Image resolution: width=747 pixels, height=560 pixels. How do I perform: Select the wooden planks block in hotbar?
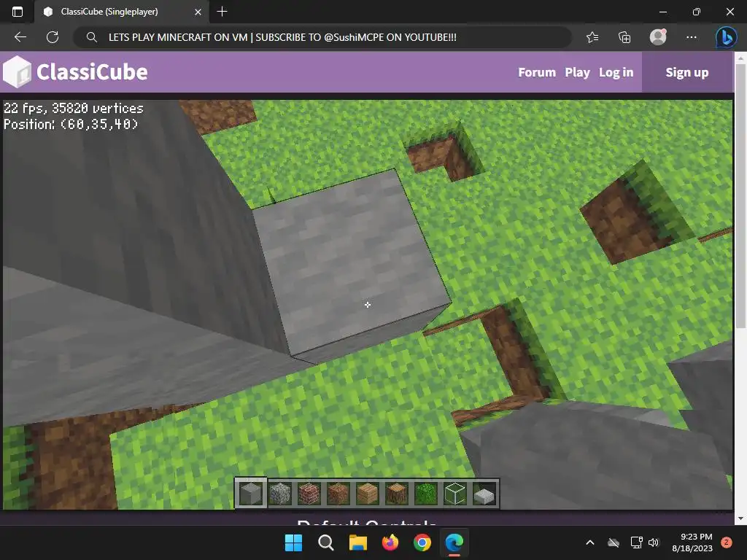368,494
